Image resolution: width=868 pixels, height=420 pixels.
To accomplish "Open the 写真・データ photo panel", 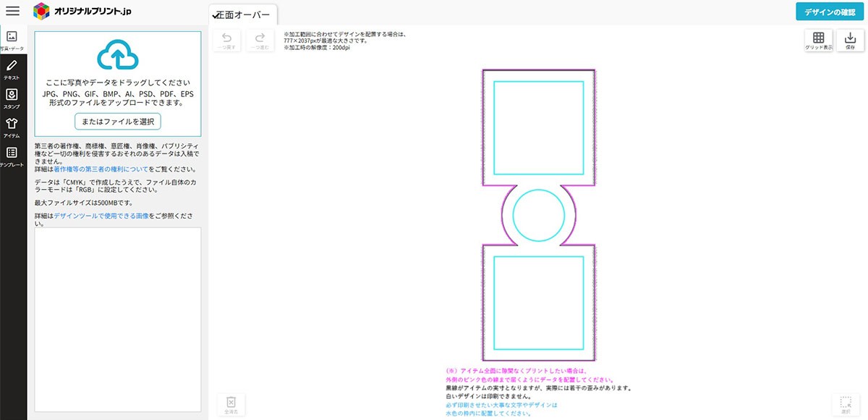I will [x=12, y=41].
